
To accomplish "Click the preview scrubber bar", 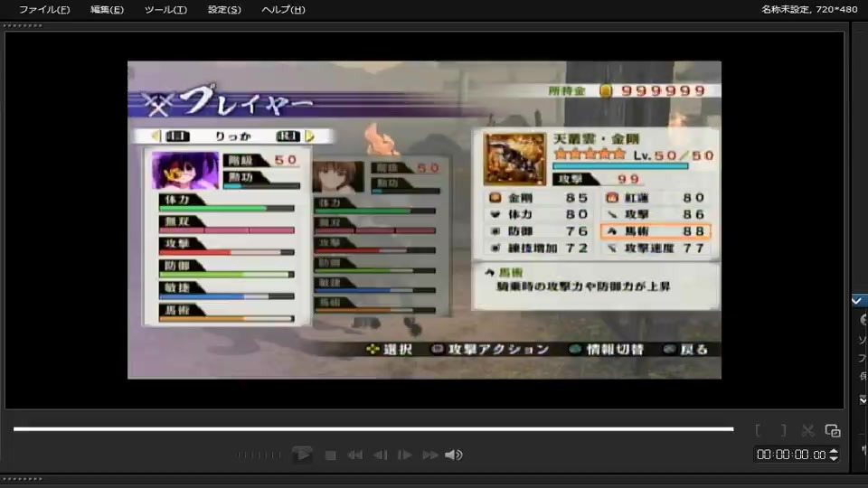I will (373, 428).
